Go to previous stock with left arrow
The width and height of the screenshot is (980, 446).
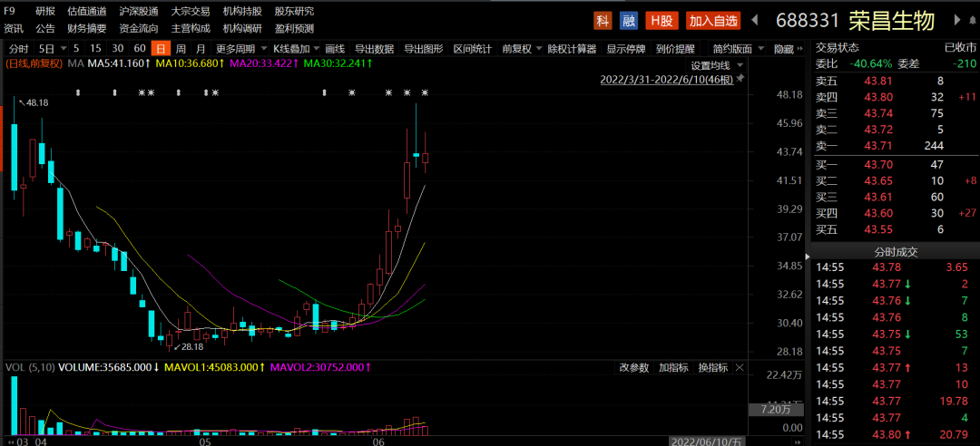[x=751, y=20]
